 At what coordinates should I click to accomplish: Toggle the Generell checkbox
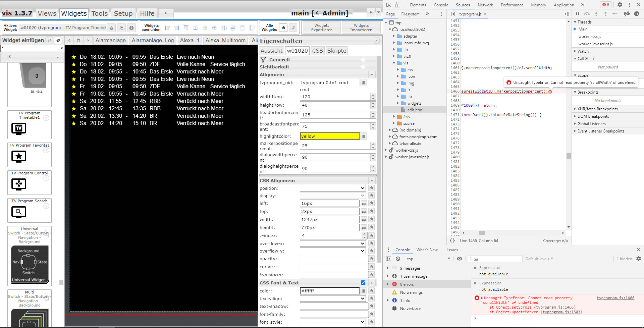(x=363, y=60)
